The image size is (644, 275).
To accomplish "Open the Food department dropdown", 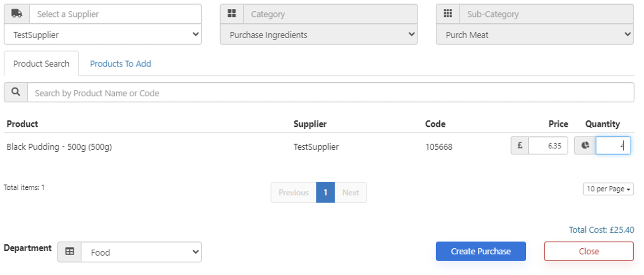I will tap(141, 252).
